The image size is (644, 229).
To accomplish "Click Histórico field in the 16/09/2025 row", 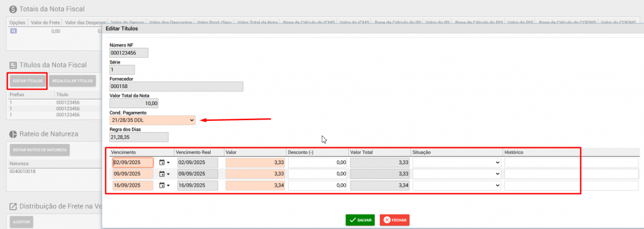I will point(571,186).
